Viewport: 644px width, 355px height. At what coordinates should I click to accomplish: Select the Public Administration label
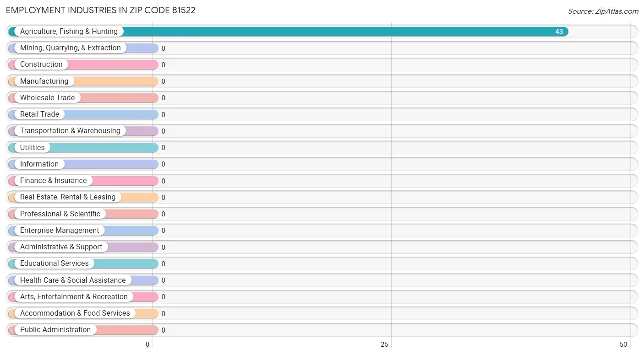tap(55, 330)
